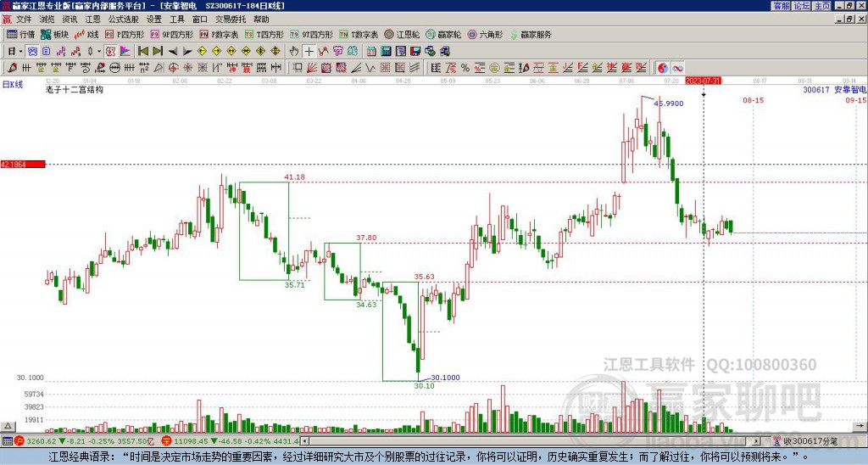The width and height of the screenshot is (868, 465).
Task: Open the 江恩 menu
Action: pyautogui.click(x=92, y=20)
